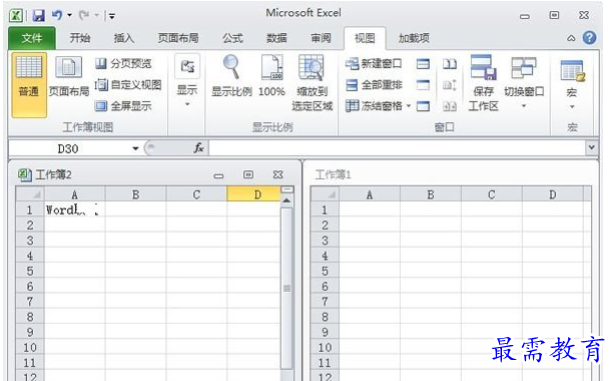The height and width of the screenshot is (381, 613).
Task: Switch to the 公式 (Formulas) tab
Action: pyautogui.click(x=233, y=38)
